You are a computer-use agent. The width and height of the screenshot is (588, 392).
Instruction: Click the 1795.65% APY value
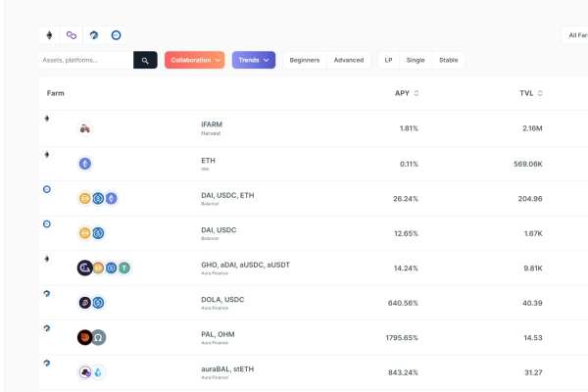click(x=402, y=337)
